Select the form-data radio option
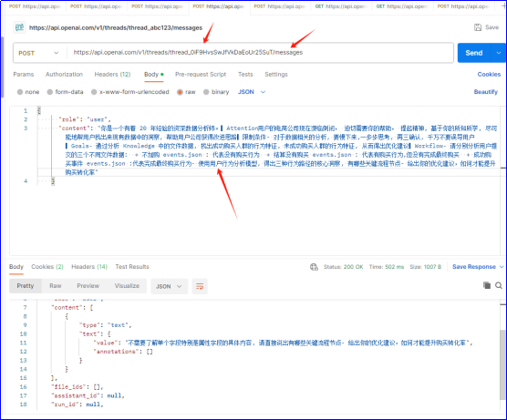This screenshot has height=420, width=507. [x=50, y=92]
